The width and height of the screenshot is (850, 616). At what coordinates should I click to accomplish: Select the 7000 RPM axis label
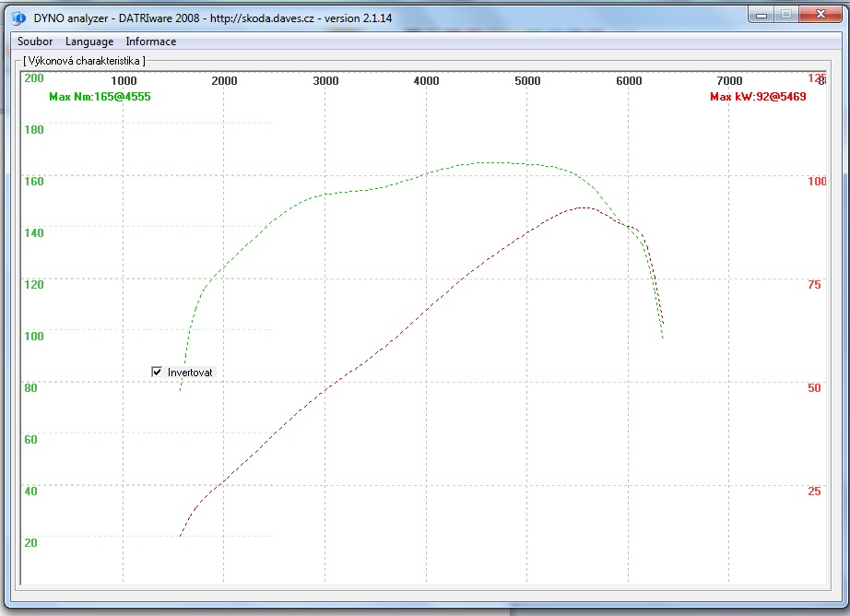pos(729,81)
